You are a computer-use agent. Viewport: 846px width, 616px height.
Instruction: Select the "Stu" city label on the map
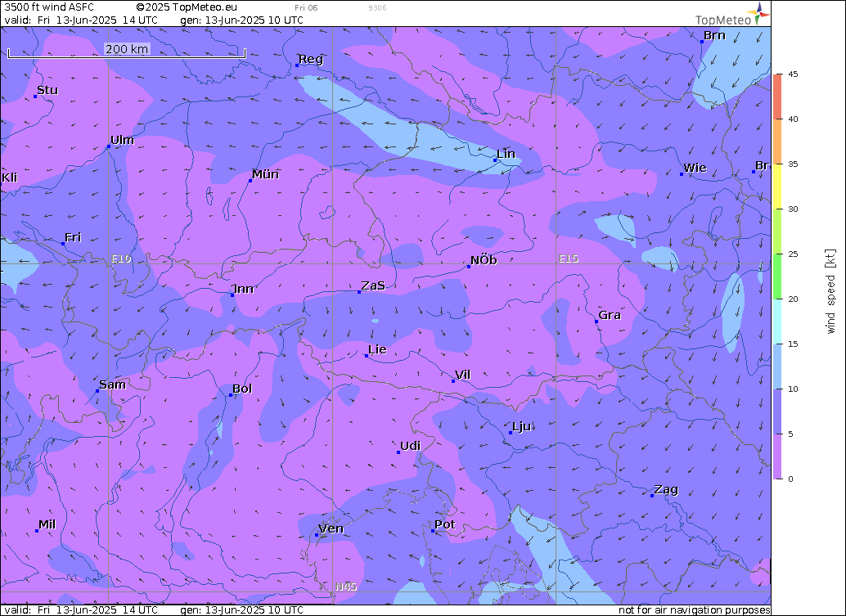click(x=47, y=90)
